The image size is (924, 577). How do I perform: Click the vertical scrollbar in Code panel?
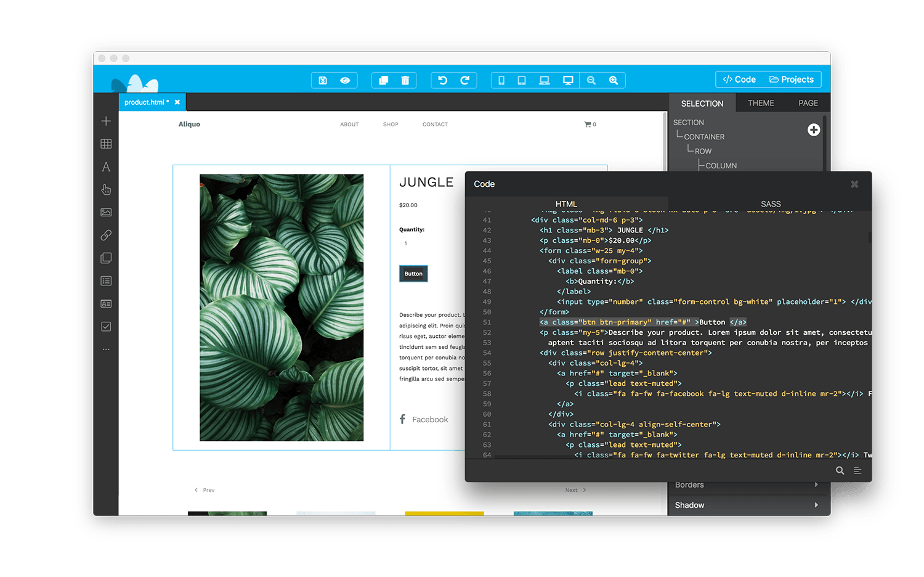[x=870, y=237]
